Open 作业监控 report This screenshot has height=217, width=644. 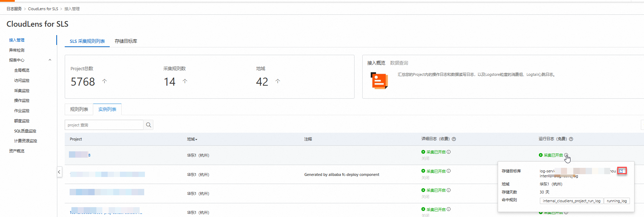point(22,111)
